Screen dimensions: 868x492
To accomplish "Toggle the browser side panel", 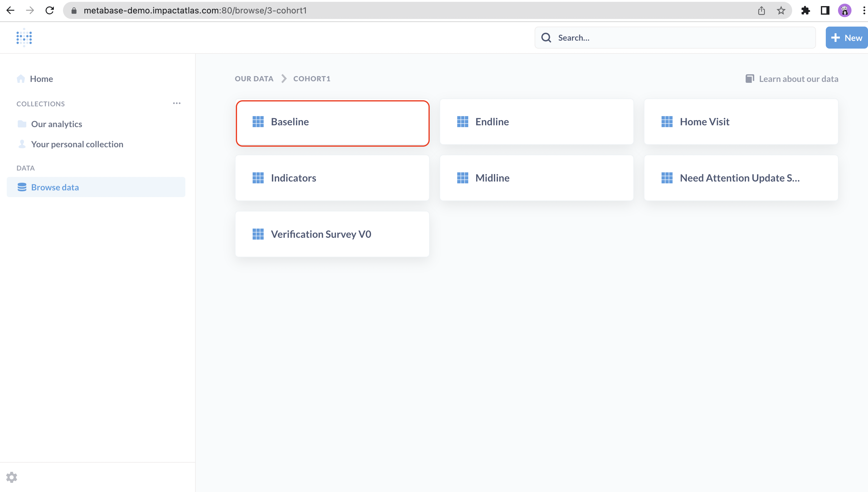I will 825,10.
